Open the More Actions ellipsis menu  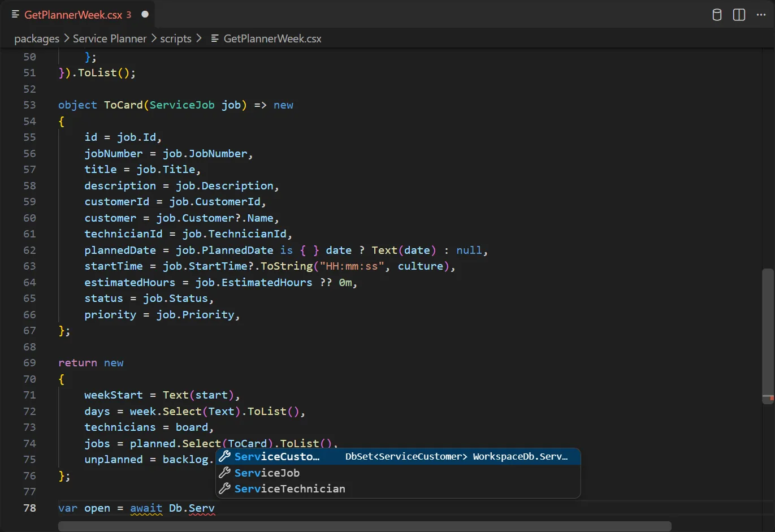(761, 15)
